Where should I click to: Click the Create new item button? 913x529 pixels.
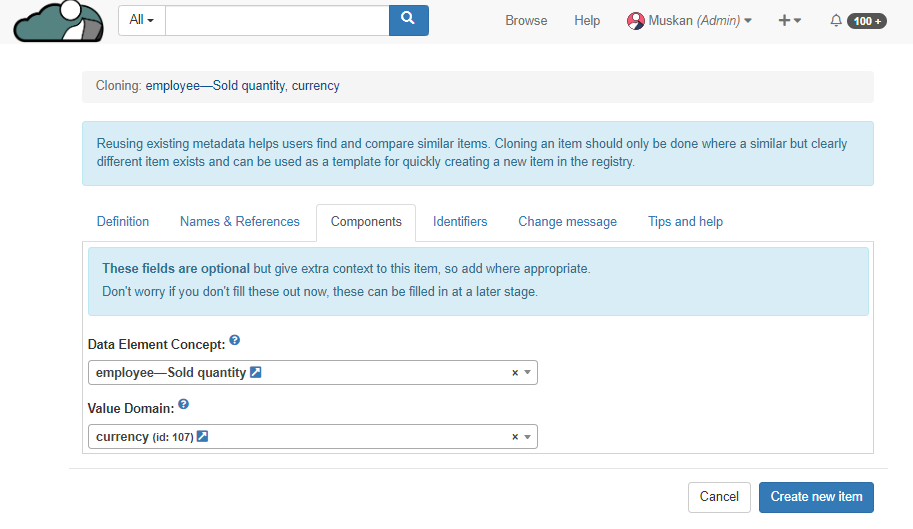(816, 497)
